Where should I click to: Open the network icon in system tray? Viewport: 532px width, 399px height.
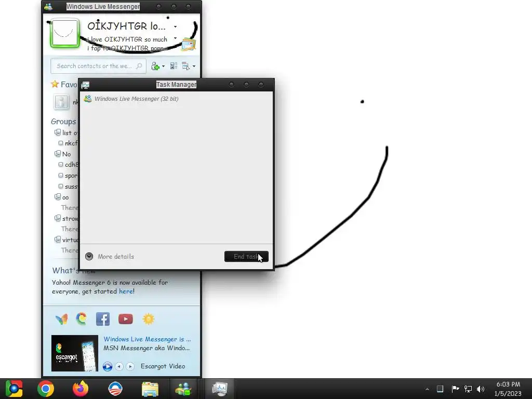[468, 389]
